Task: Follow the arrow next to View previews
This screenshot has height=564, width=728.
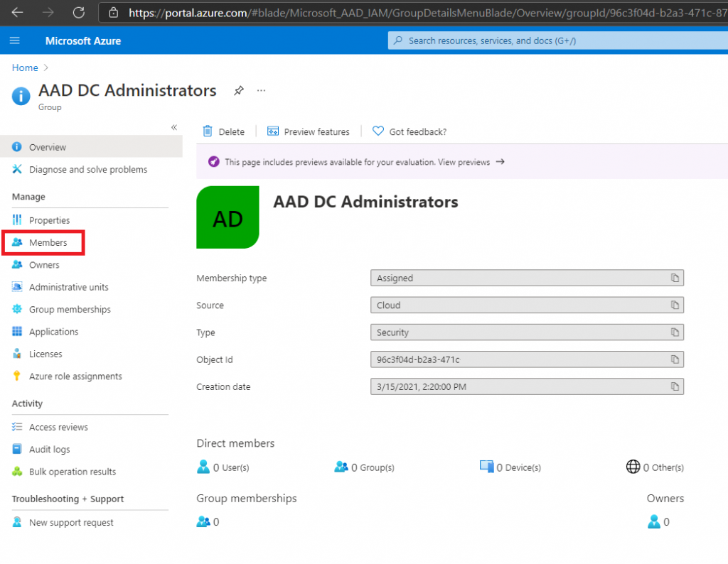Action: pyautogui.click(x=500, y=162)
